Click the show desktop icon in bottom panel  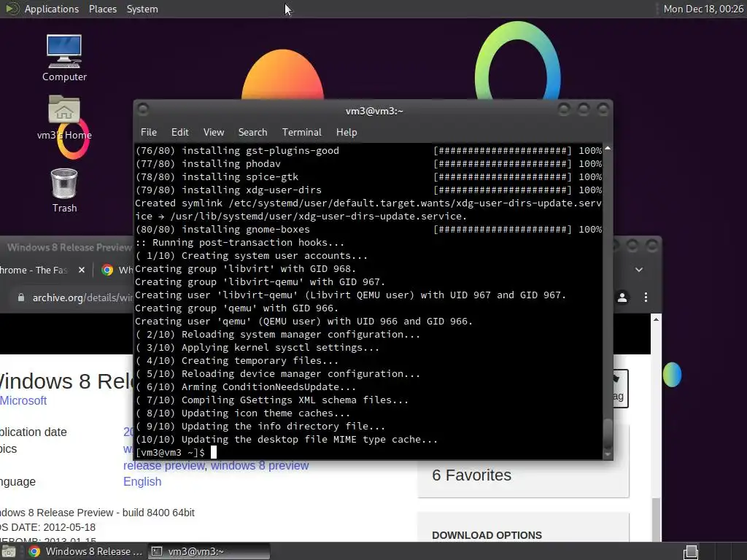point(8,551)
